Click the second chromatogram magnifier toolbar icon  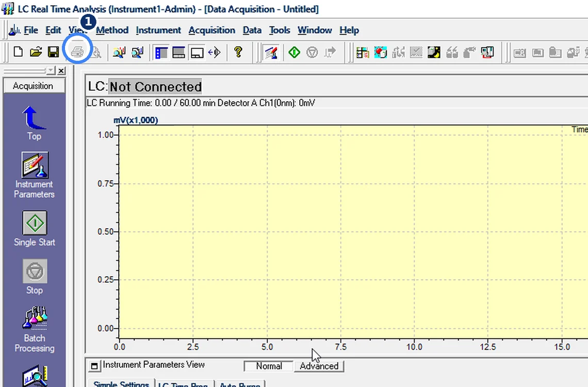pos(138,53)
